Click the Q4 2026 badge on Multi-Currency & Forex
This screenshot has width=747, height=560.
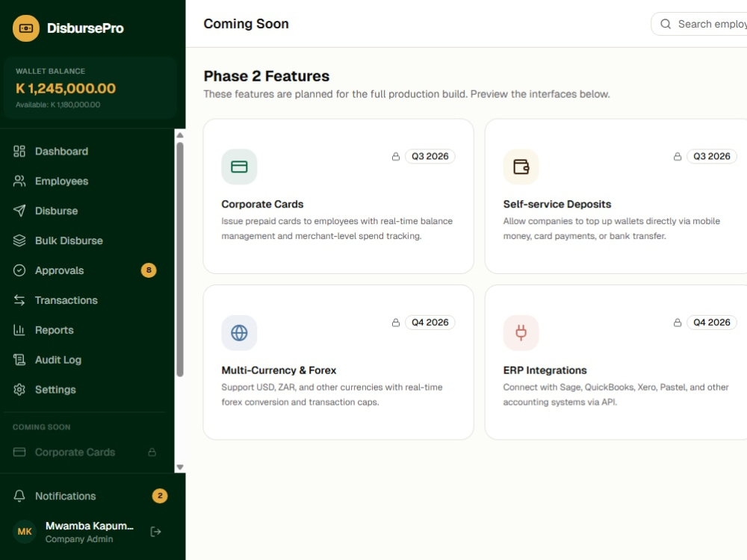(430, 323)
